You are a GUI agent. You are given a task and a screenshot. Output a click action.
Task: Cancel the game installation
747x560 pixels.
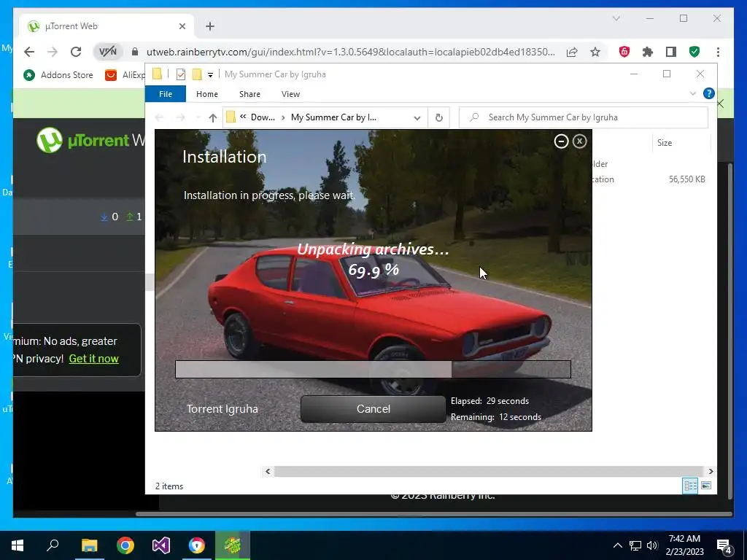pyautogui.click(x=373, y=408)
